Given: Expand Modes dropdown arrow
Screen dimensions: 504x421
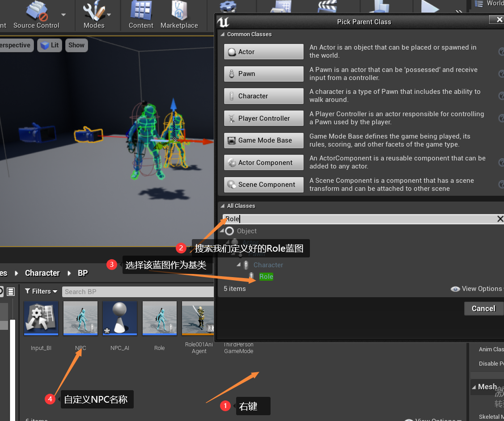Looking at the screenshot, I should (109, 14).
